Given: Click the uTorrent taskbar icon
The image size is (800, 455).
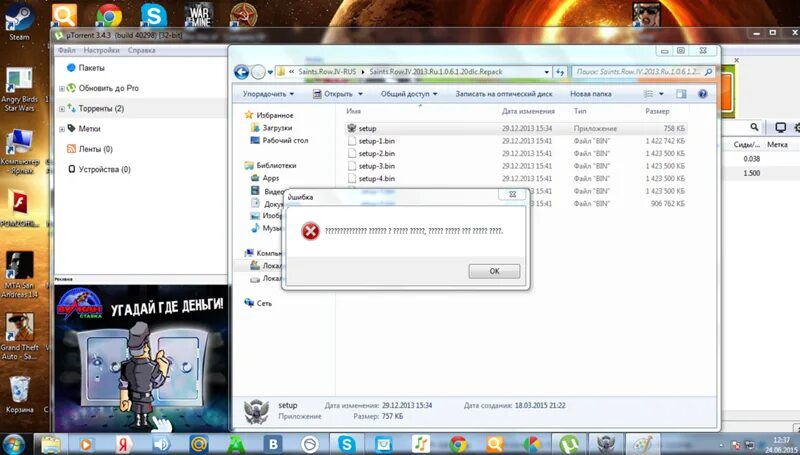Looking at the screenshot, I should coord(568,444).
